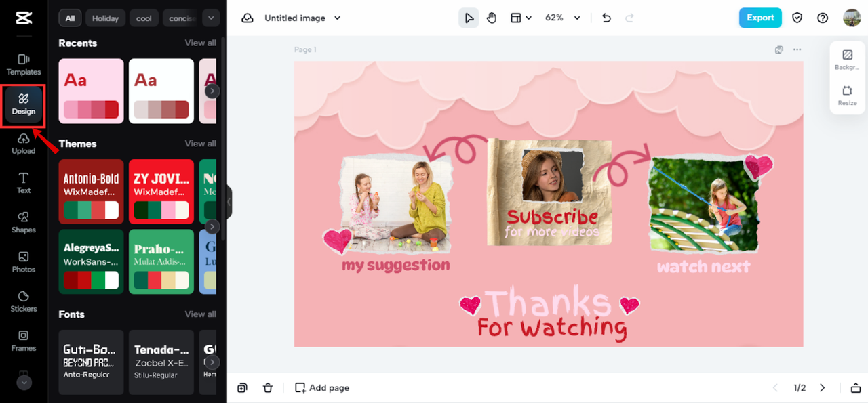Click the Praho theme color palette strip
868x403 pixels.
point(161,280)
